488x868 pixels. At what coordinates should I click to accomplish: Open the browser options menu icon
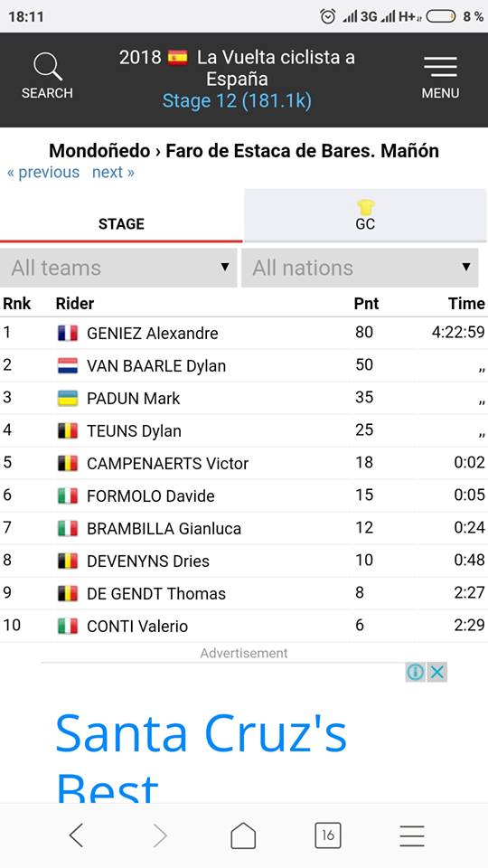click(x=412, y=835)
